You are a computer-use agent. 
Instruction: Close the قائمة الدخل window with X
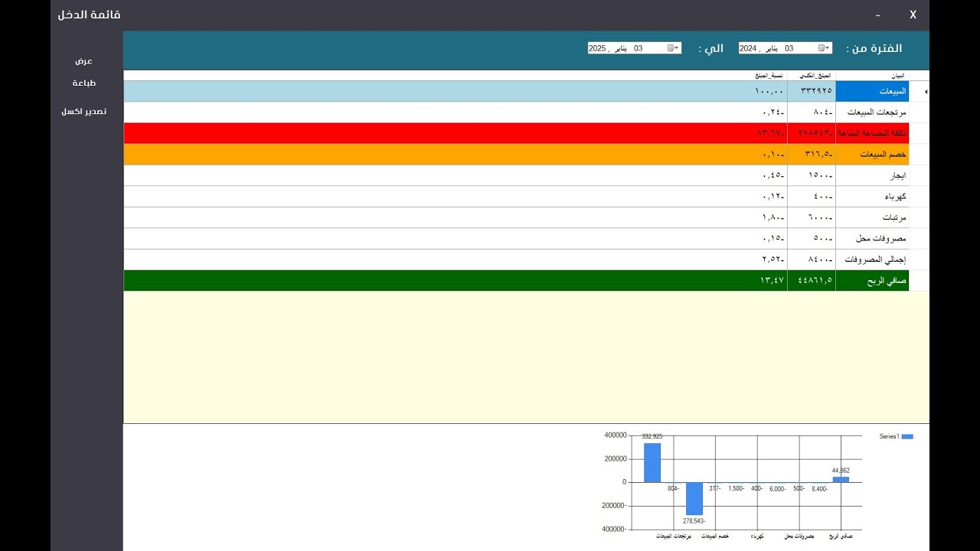[x=913, y=15]
